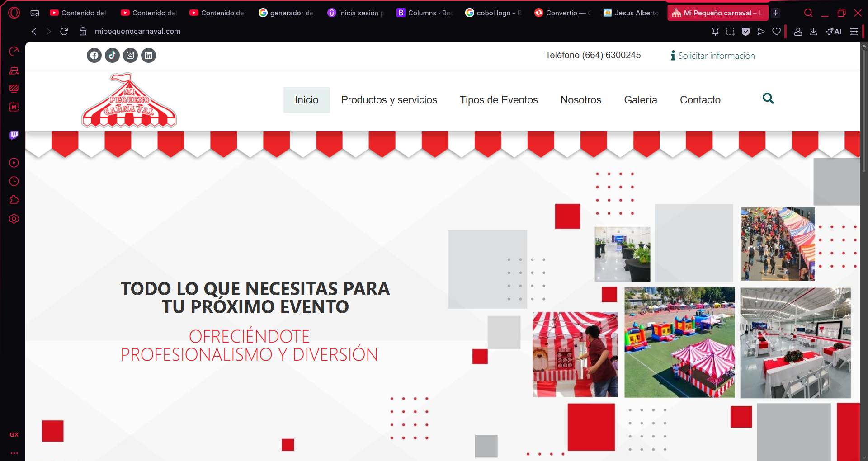Click the address bar URL field
Screen dimensions: 868x461
tap(137, 32)
